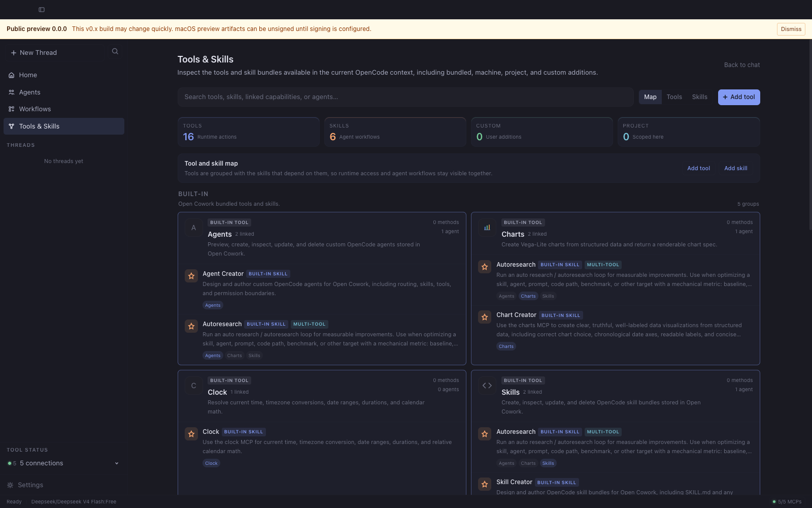
Task: Click the Custom 0 user additions card
Action: point(542,132)
